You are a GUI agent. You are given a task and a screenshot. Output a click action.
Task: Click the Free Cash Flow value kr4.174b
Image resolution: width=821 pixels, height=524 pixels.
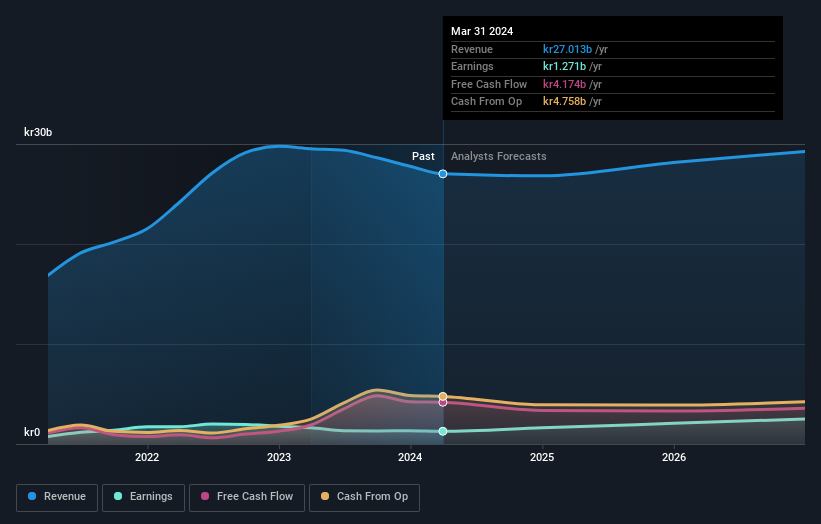(x=564, y=84)
